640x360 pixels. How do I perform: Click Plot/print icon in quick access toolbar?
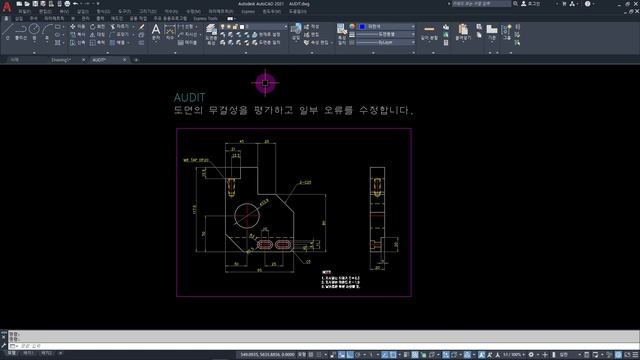(67, 4)
